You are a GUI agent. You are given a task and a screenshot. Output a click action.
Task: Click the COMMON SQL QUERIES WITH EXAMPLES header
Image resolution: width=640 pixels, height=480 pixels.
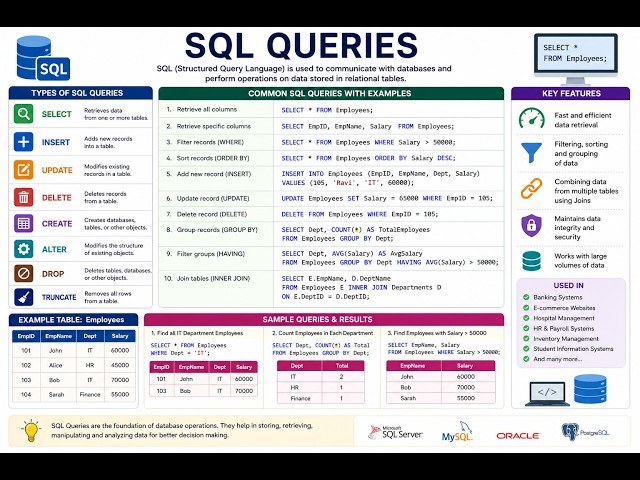tap(331, 93)
